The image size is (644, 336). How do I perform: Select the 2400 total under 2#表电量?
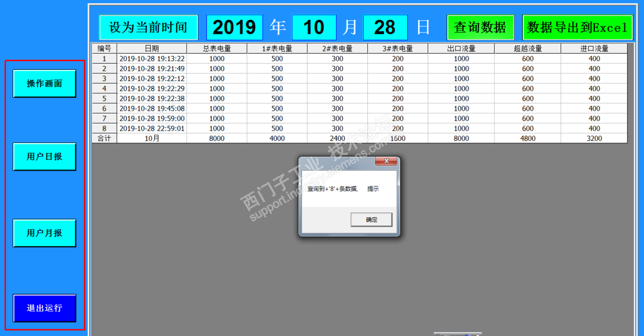(338, 138)
